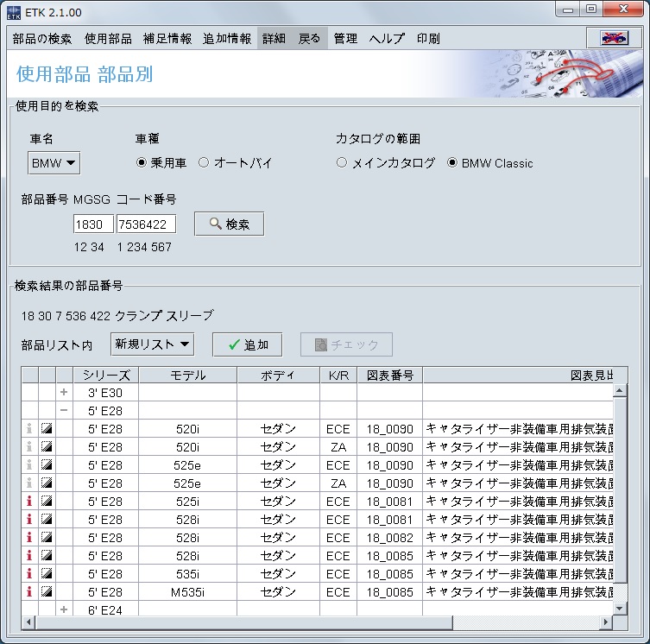
Task: Click red info icon for M535i row
Action: click(x=29, y=591)
